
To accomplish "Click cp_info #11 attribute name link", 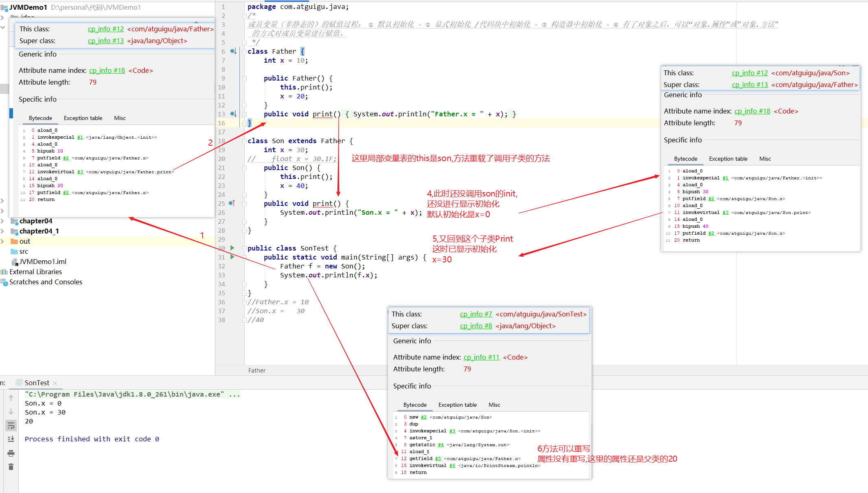I will 481,357.
